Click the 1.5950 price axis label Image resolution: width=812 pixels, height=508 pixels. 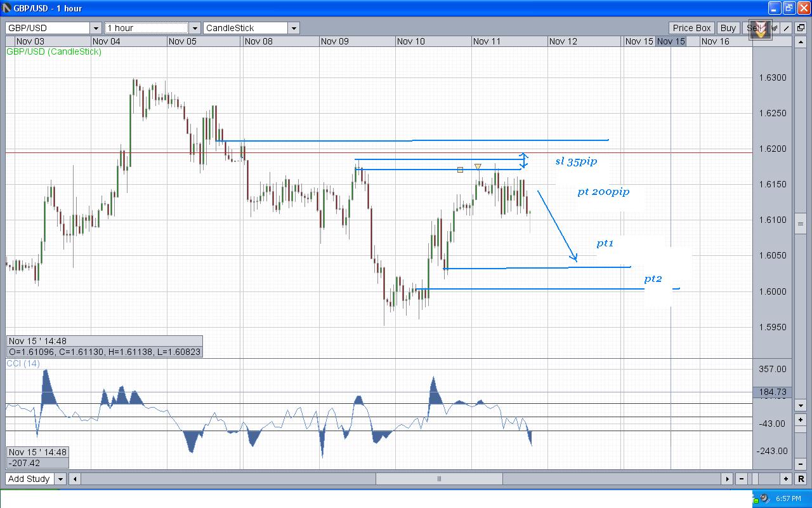click(772, 328)
